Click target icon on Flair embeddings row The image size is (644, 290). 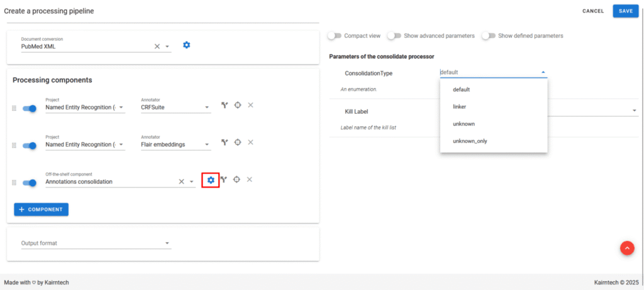click(237, 142)
